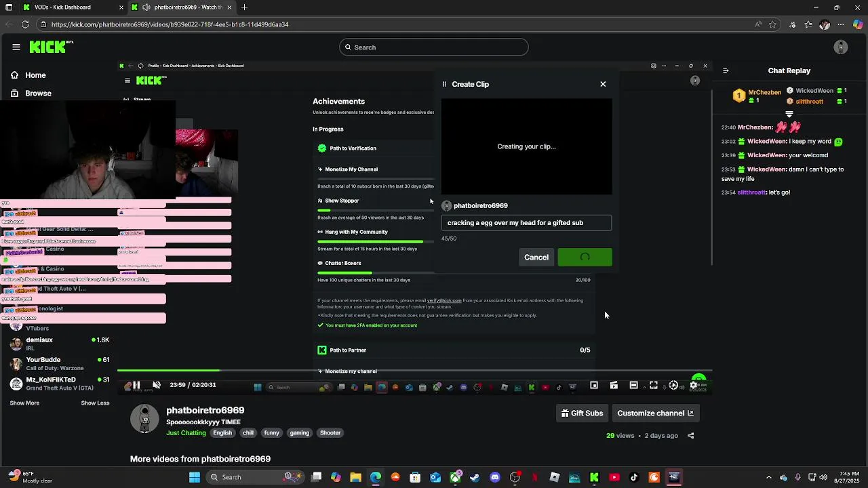Select the Shooter tag
The image size is (868, 488).
(330, 432)
